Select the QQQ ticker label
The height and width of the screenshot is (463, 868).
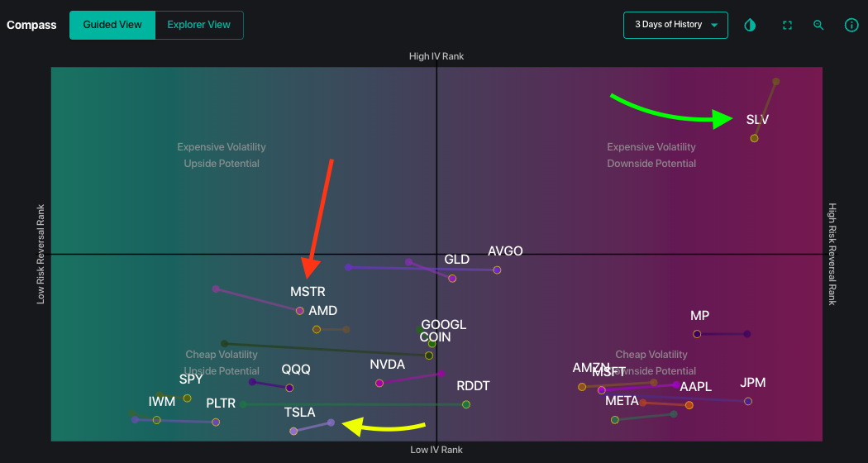296,370
